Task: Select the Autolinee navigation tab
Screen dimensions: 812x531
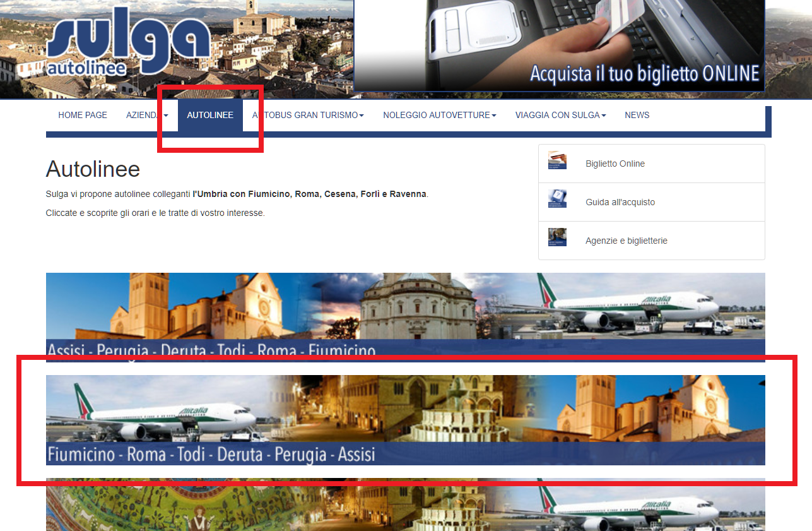Action: tap(210, 116)
